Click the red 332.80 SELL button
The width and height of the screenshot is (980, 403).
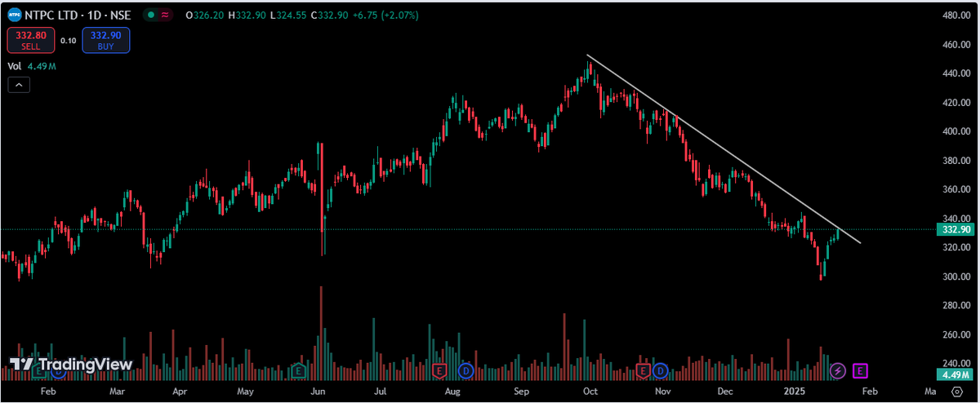pos(31,40)
